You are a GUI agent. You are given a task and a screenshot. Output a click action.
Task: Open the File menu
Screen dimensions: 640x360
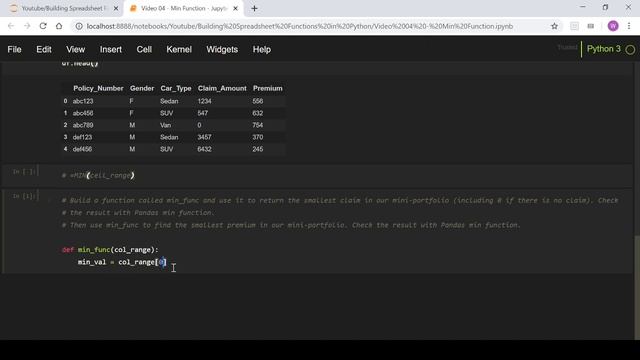pyautogui.click(x=14, y=49)
